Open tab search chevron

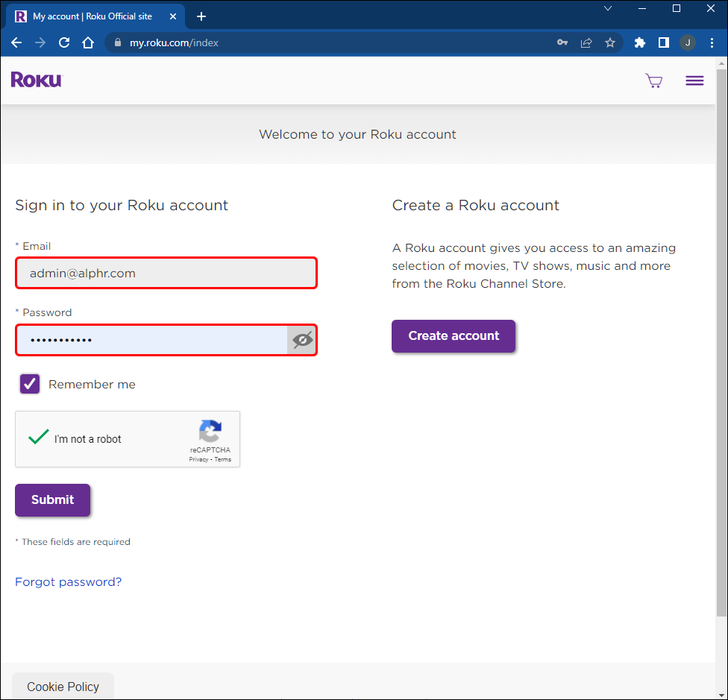pyautogui.click(x=608, y=8)
